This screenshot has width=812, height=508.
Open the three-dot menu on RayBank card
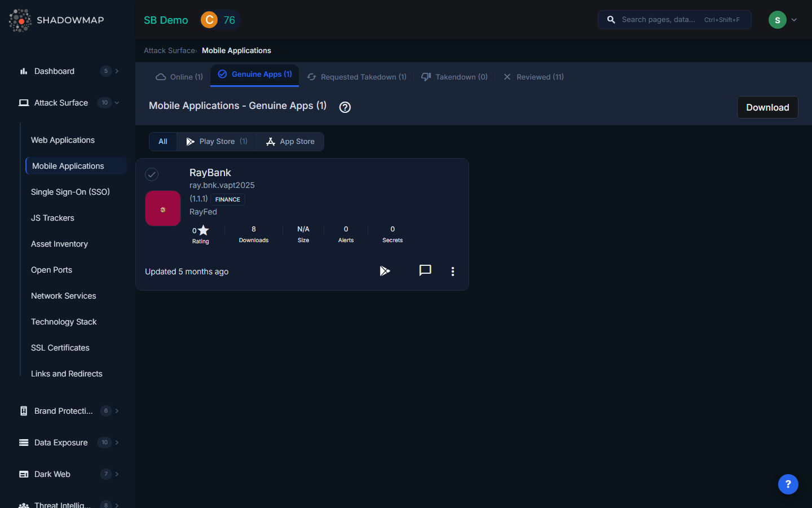pos(453,271)
